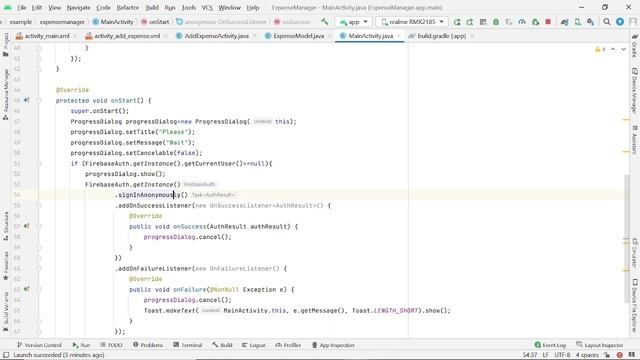Screen dimensions: 640x360
Task: Open the SDK Manager toolbar icon
Action: 591,22
